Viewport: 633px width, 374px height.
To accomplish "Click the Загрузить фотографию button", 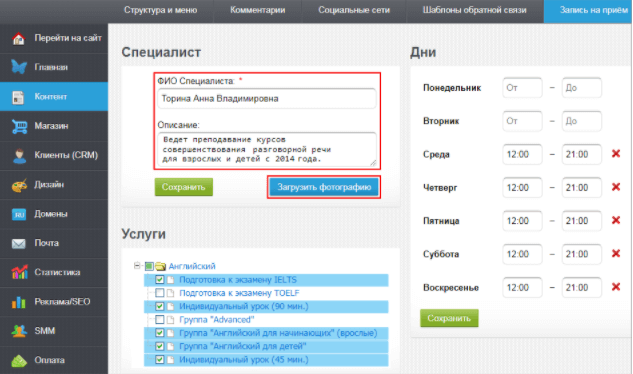I will [324, 187].
